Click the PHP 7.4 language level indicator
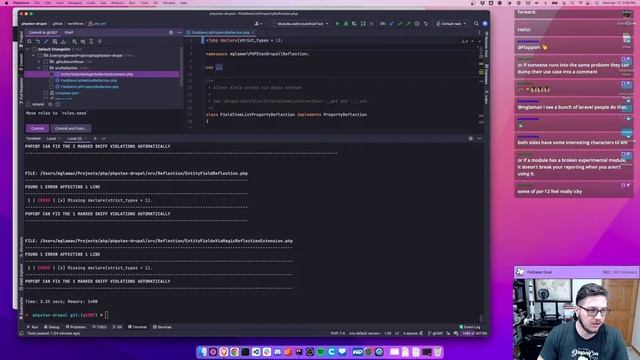The image size is (640, 360). (x=337, y=333)
